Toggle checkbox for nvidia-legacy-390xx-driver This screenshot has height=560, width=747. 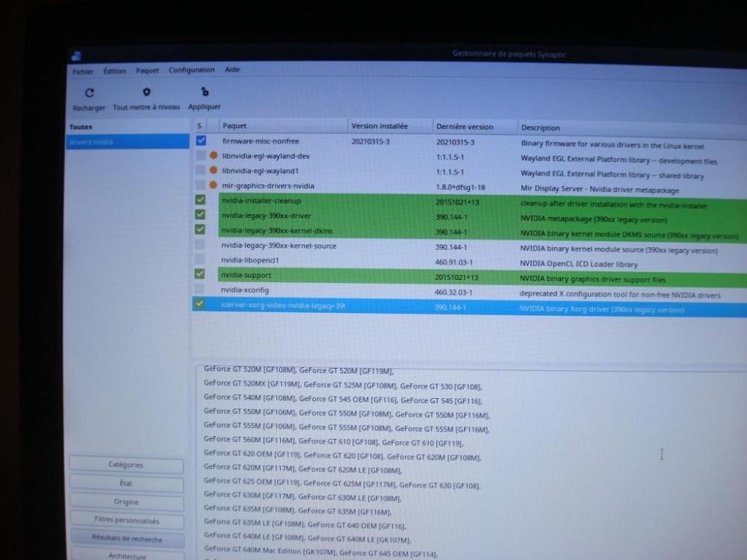(x=200, y=214)
